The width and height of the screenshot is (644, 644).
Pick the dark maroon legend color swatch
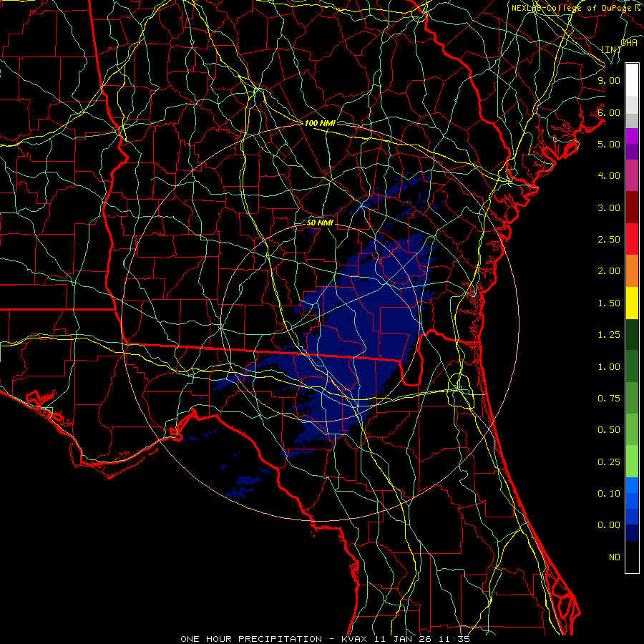point(632,208)
